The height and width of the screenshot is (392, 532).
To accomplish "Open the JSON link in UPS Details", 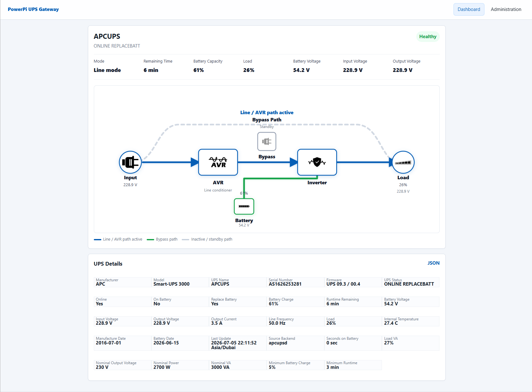I will click(433, 263).
